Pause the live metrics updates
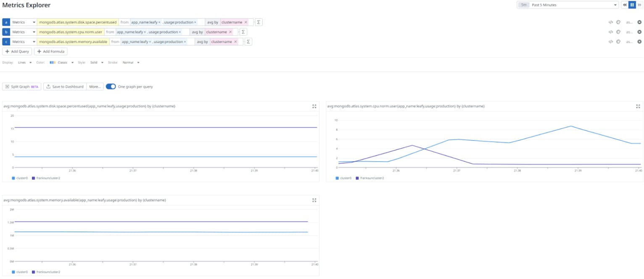The image size is (644, 279). pyautogui.click(x=631, y=5)
